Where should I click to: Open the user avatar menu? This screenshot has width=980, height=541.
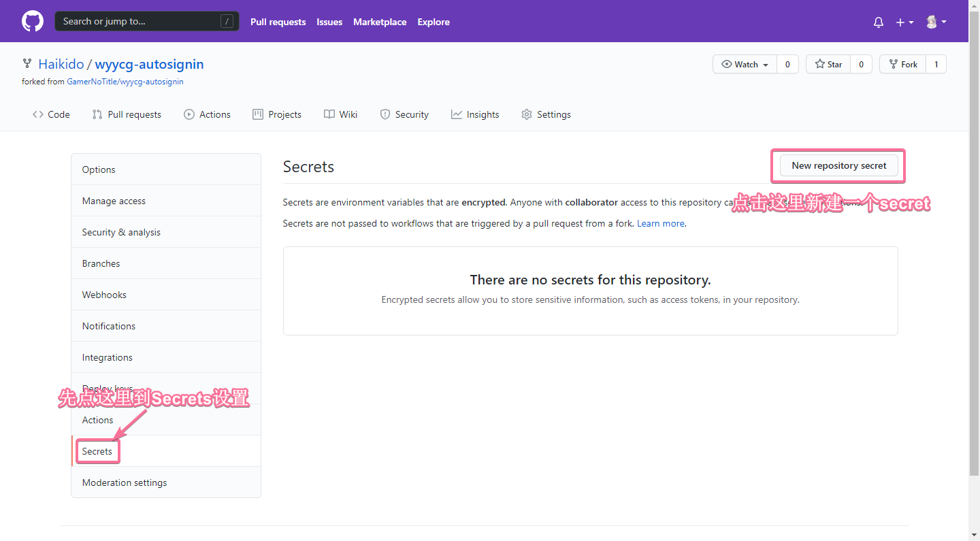(x=936, y=22)
